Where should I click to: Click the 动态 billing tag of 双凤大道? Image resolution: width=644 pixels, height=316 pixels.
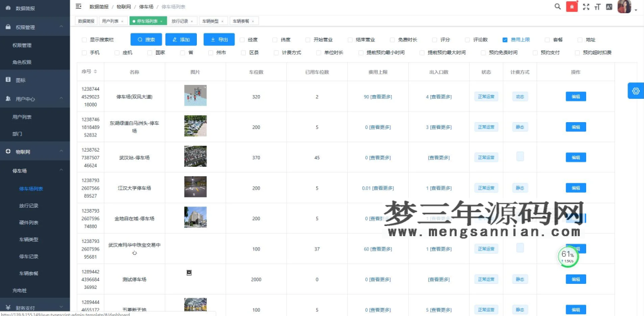pos(520,96)
